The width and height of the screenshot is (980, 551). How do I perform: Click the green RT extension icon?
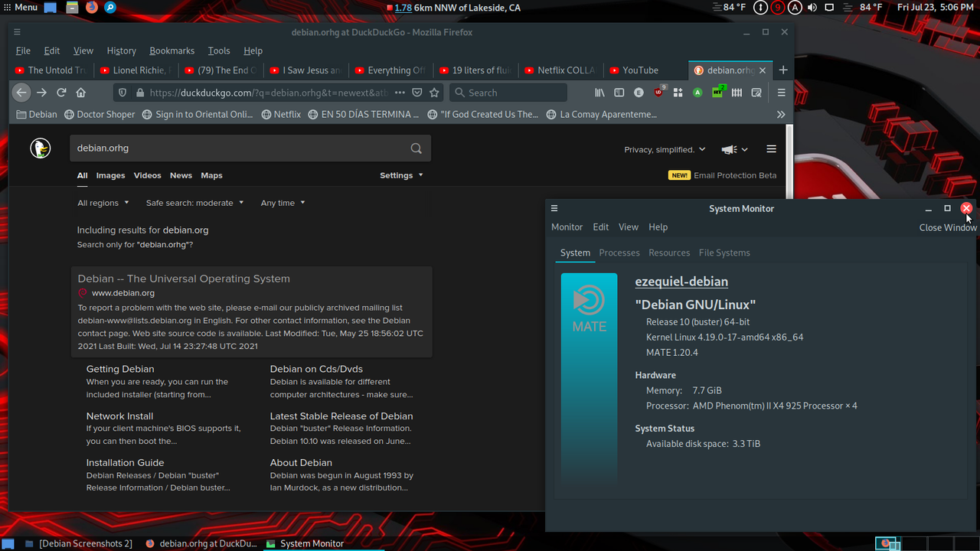pyautogui.click(x=717, y=93)
